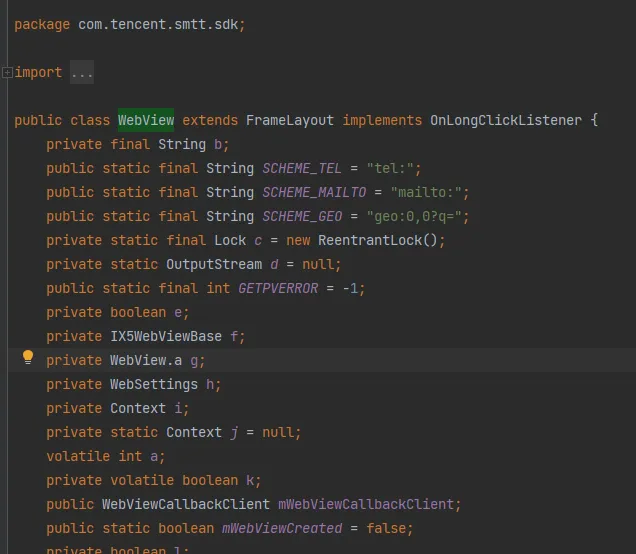Click the field name g
This screenshot has height=554, width=636.
[x=194, y=360]
